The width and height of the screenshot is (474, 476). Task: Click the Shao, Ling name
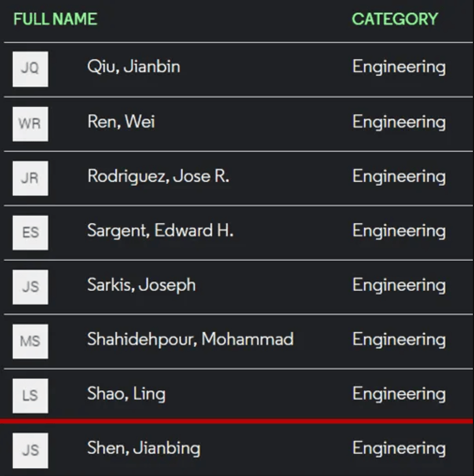[126, 393]
